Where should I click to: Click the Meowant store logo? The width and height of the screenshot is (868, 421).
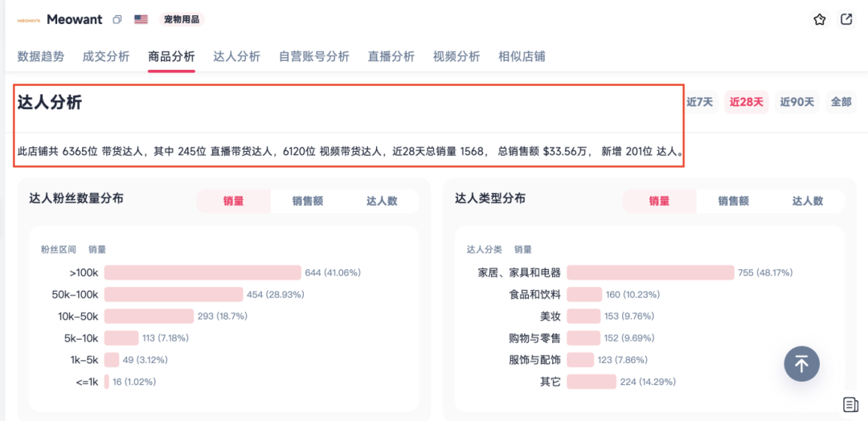pyautogui.click(x=28, y=19)
